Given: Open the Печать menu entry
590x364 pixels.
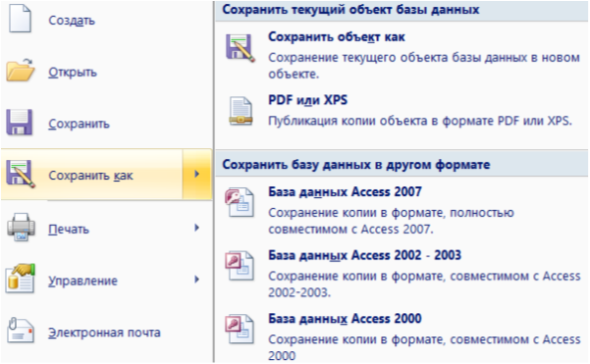Looking at the screenshot, I should 69,229.
